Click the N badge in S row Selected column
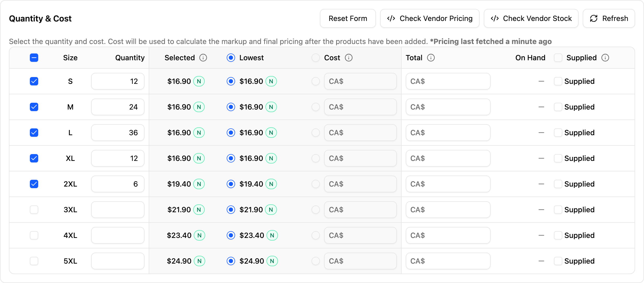This screenshot has height=283, width=644. pyautogui.click(x=199, y=81)
